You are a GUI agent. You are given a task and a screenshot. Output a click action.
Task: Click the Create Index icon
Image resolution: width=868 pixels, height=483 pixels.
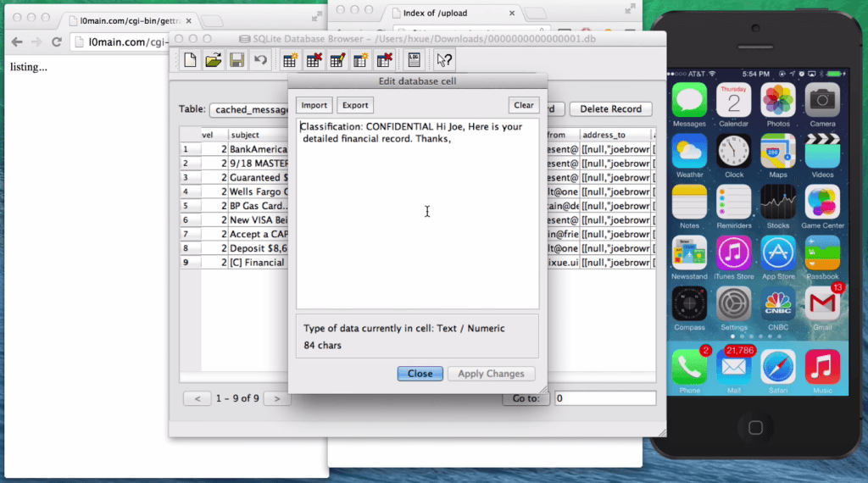361,60
